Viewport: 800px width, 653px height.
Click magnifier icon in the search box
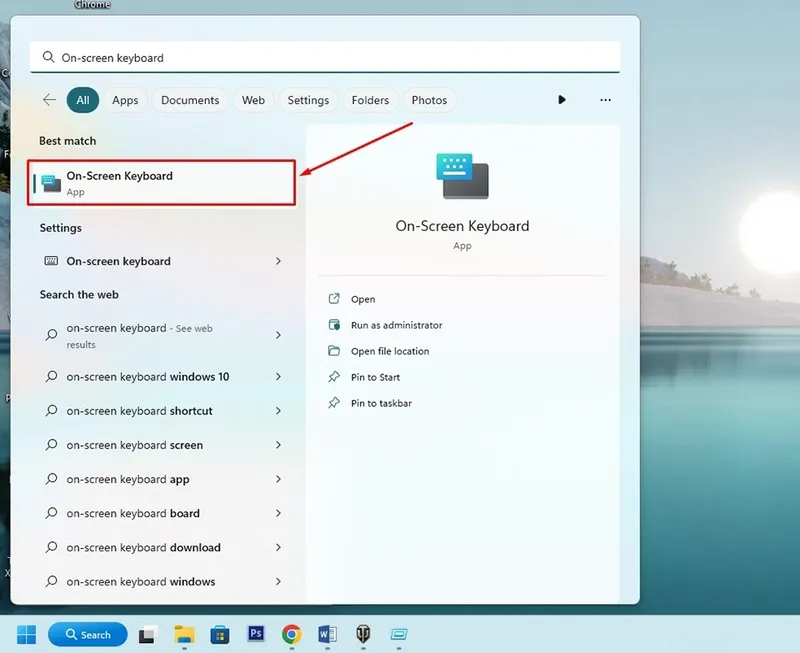click(48, 57)
